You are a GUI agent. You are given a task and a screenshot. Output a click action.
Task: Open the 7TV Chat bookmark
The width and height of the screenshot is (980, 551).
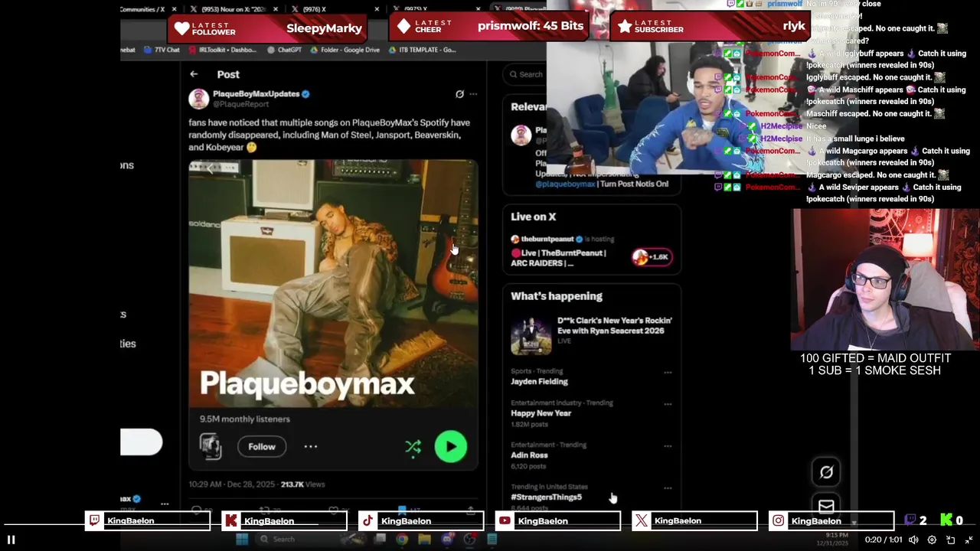pyautogui.click(x=162, y=50)
